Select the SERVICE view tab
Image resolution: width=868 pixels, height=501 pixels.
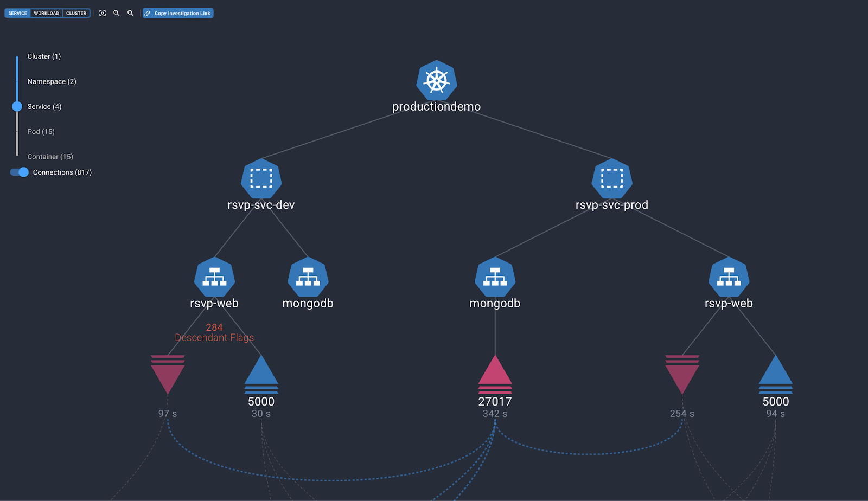click(17, 13)
